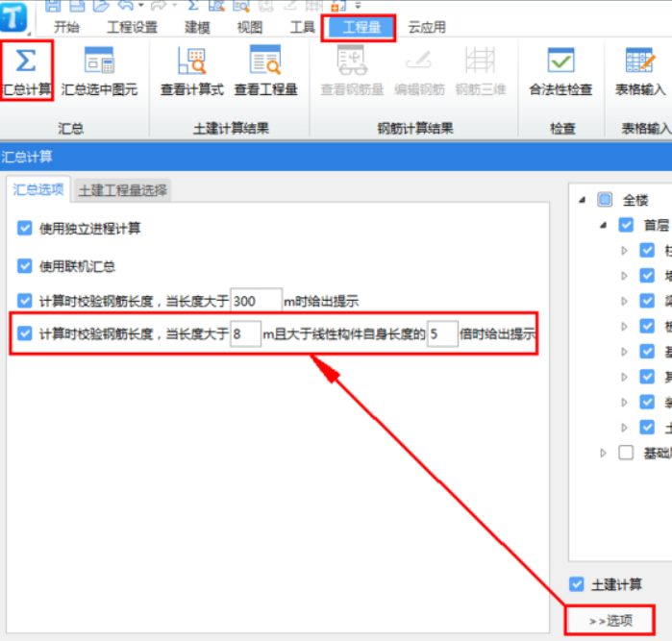Screen dimensions: 672x641
Task: Click the 汇总计算 sigma icon
Action: 27,62
